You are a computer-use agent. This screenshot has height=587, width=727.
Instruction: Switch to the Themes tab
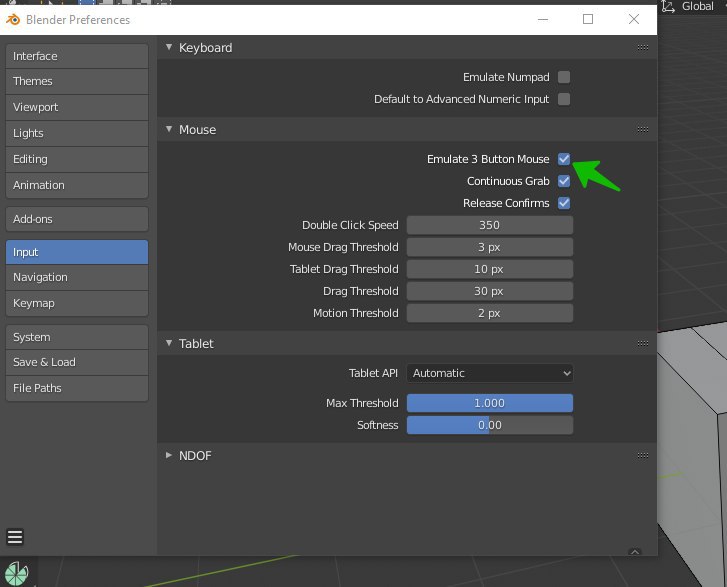(x=77, y=81)
